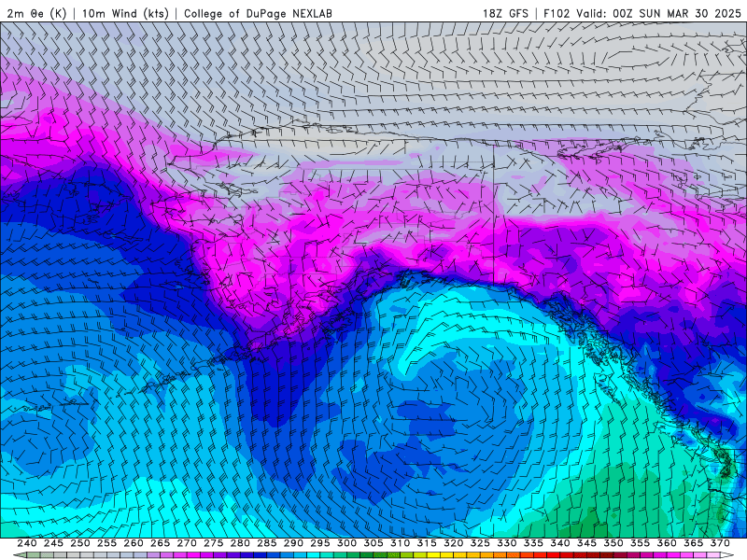Click the 245 colorbar label
The image size is (747, 560).
click(x=53, y=543)
